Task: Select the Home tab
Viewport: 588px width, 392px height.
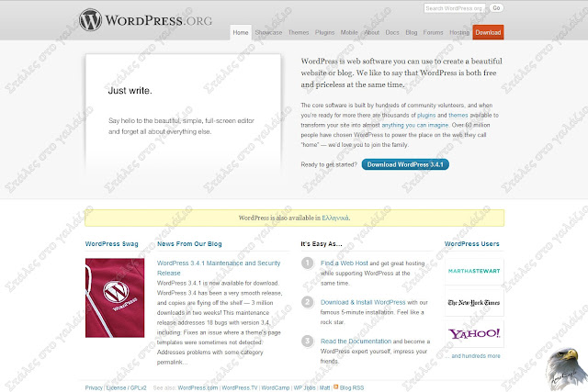Action: pos(241,33)
